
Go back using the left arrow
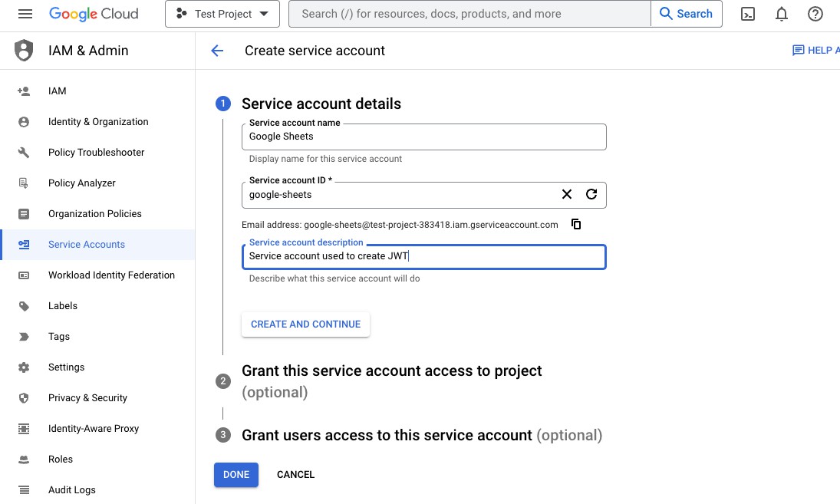coord(217,51)
